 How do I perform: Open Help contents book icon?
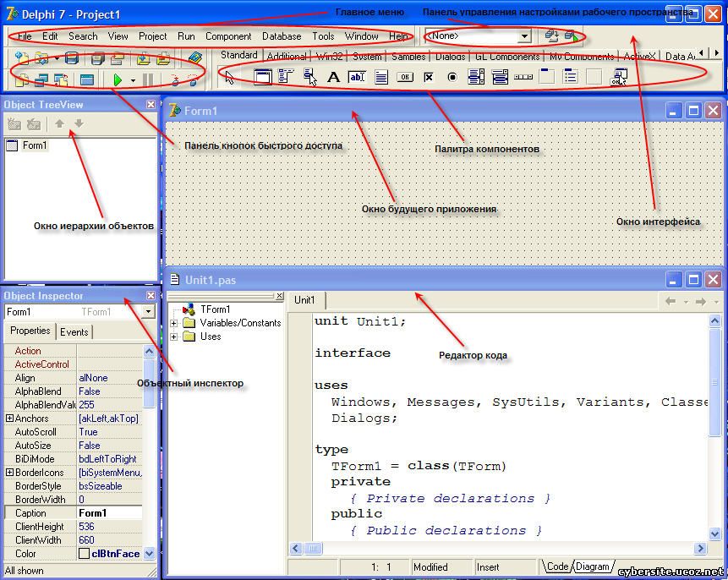tap(195, 58)
